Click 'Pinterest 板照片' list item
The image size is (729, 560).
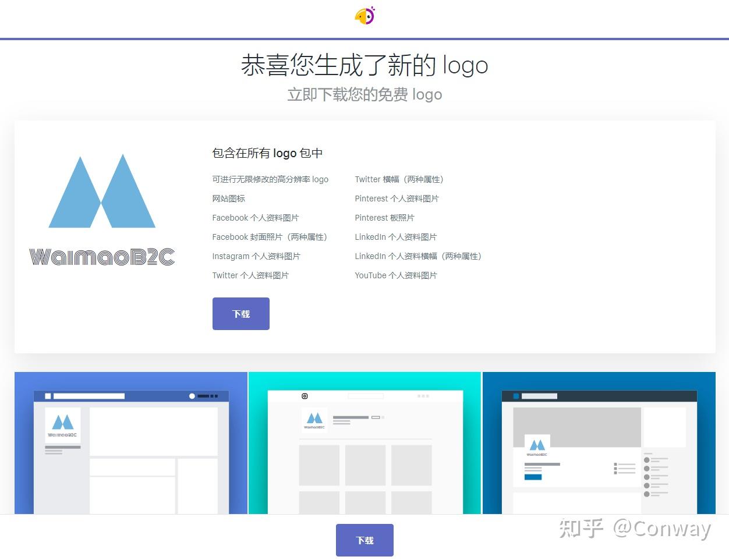385,218
